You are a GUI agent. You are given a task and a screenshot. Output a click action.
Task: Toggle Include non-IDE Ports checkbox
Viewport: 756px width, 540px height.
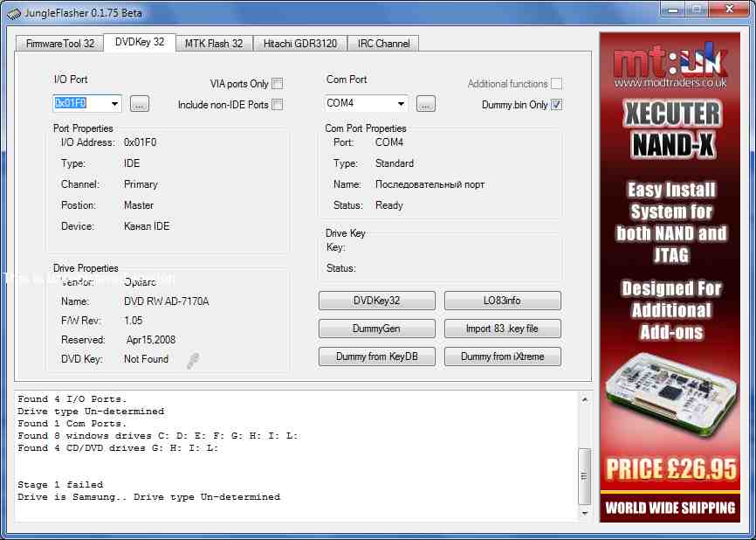pos(277,105)
